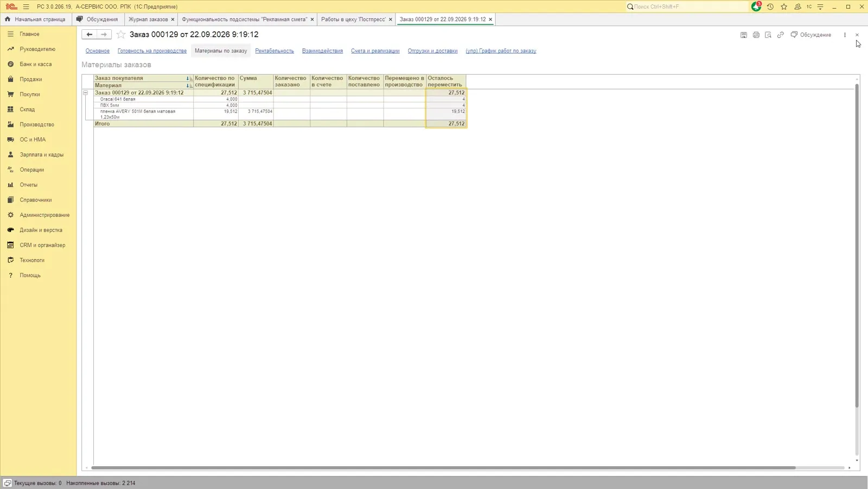This screenshot has height=489, width=868.
Task: Go back with left arrow button
Action: pos(90,34)
